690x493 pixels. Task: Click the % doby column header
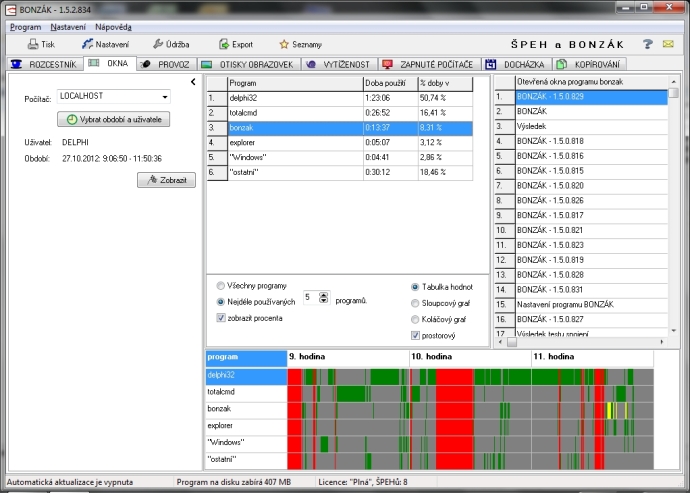445,83
